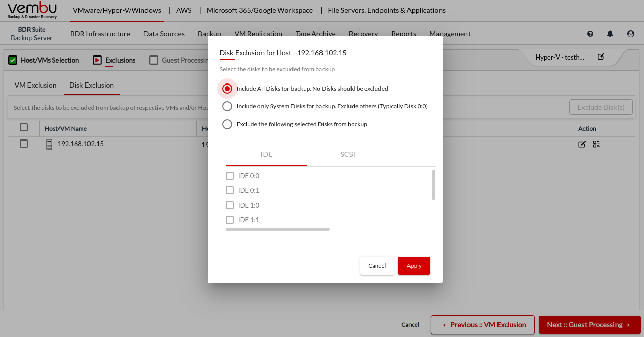The width and height of the screenshot is (644, 337).
Task: Select Include All Disks for backup option
Action: coord(227,89)
